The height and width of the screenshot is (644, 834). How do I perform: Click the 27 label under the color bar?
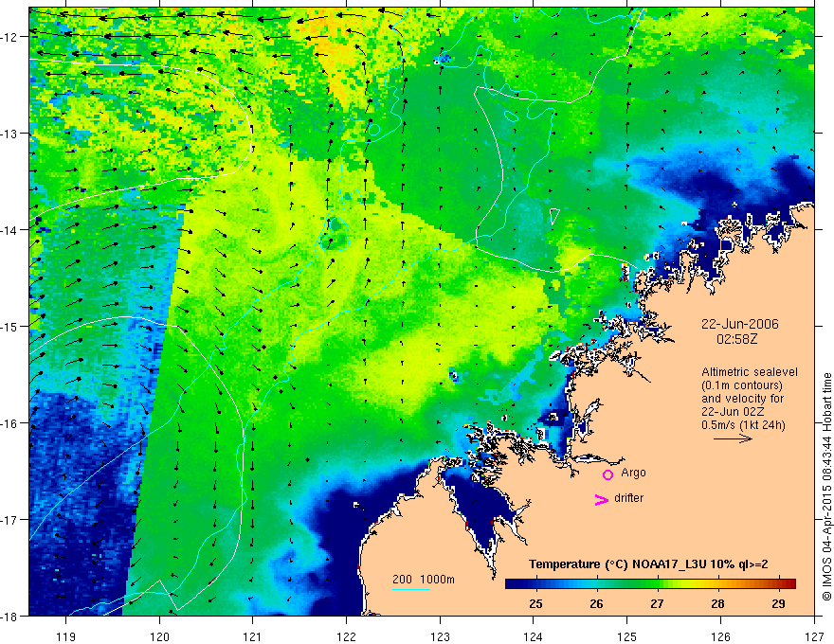[658, 603]
